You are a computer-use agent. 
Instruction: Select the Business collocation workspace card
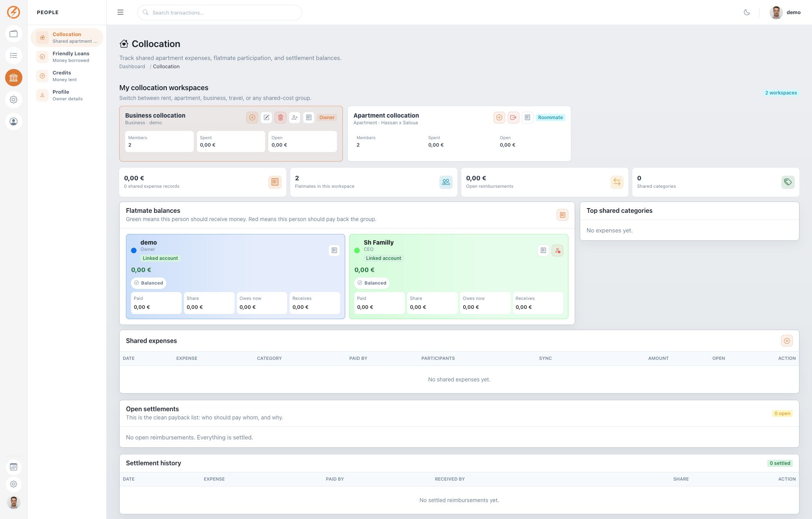[231, 134]
